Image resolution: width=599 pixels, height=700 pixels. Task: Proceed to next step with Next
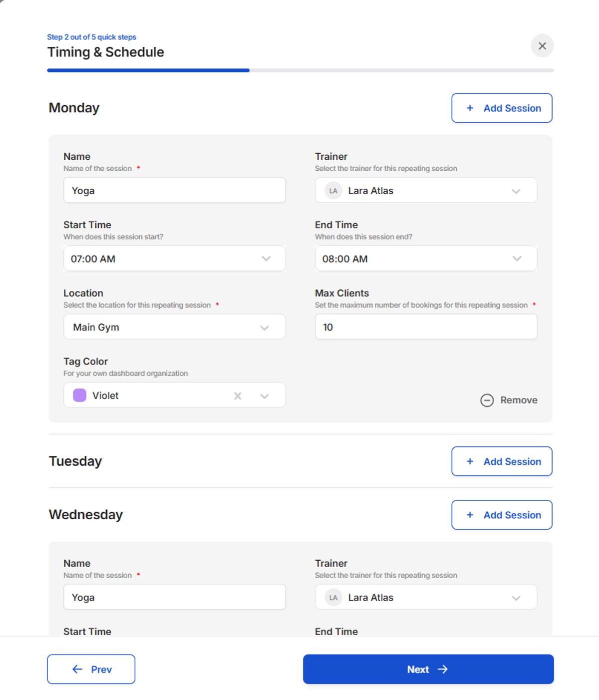click(x=428, y=669)
